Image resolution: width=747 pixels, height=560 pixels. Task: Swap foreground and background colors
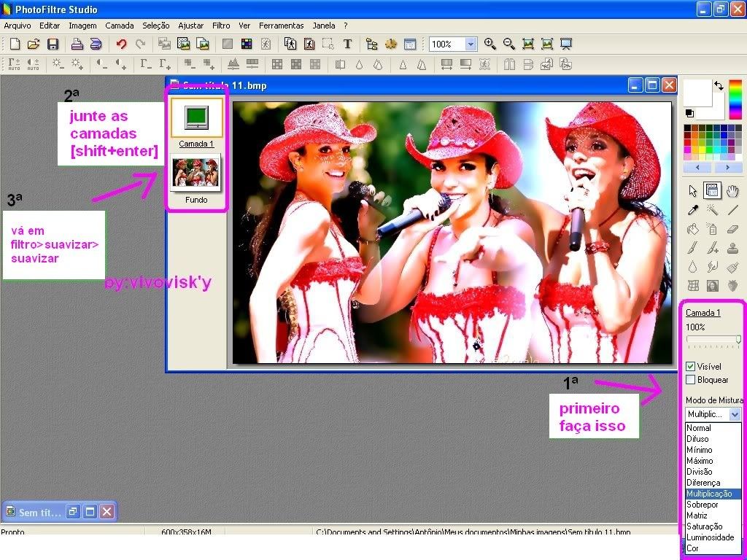(719, 85)
